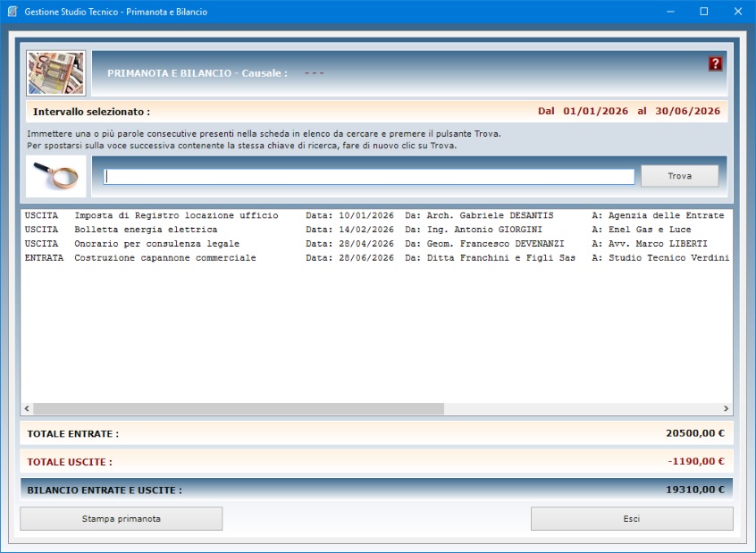Image resolution: width=756 pixels, height=553 pixels.
Task: Click the Totale Uscite amount -1190,00 €
Action: point(695,462)
